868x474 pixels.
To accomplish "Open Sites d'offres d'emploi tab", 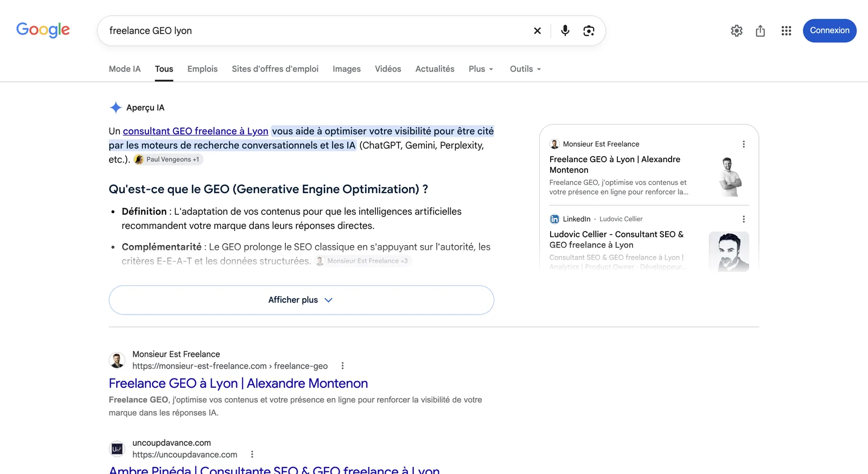I will pos(275,69).
